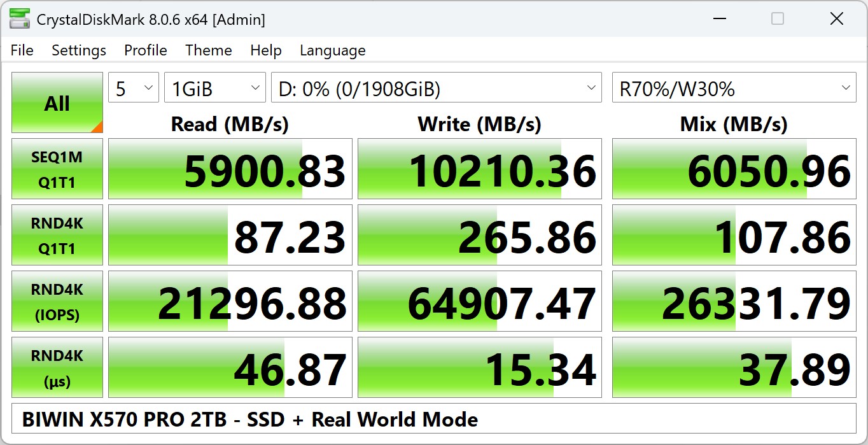Expand the test count dropdown showing 5
Screen dimensions: 868x445
[x=134, y=88]
